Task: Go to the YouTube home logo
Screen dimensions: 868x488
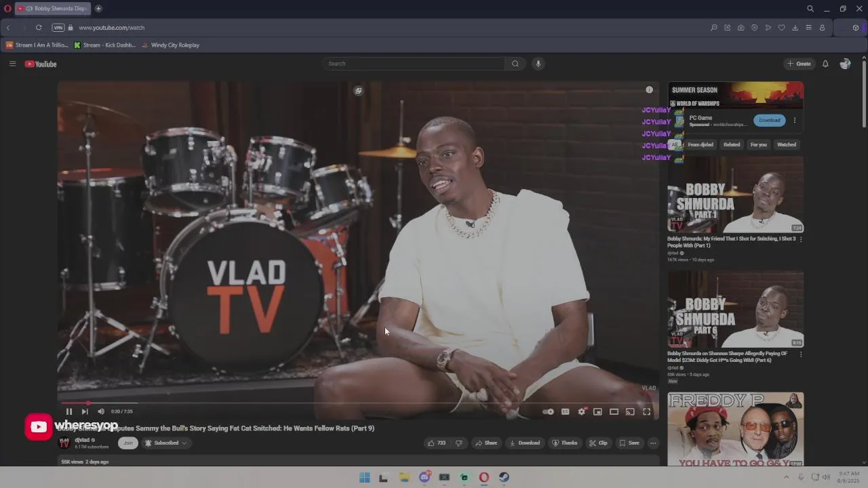Action: click(41, 64)
